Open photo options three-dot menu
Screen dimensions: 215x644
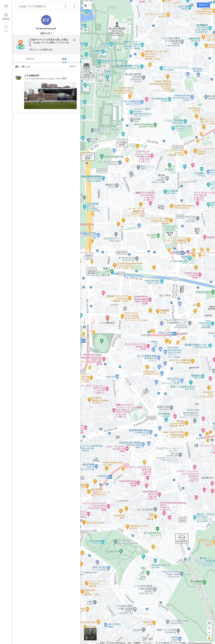74,84
